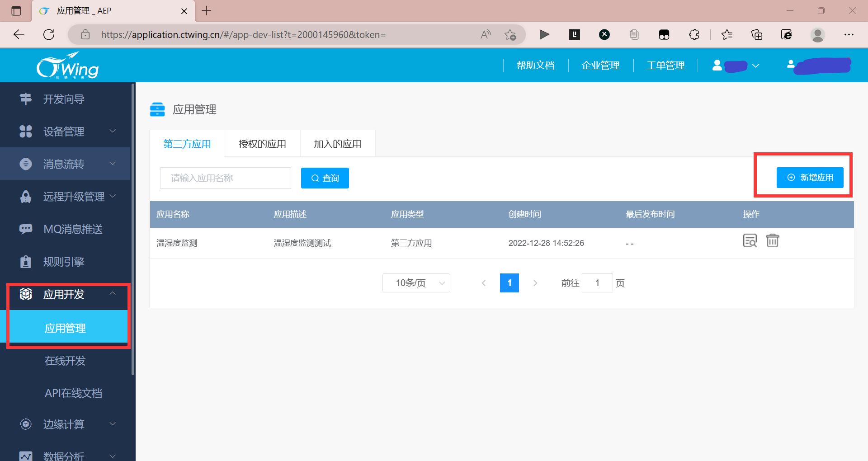Click the 规则引擎 sidebar icon
The width and height of the screenshot is (868, 461).
point(26,262)
